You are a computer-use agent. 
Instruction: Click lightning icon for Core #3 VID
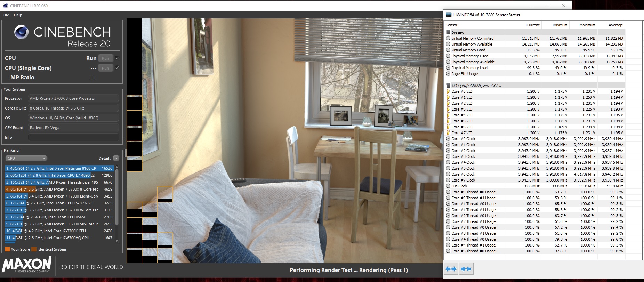(x=448, y=109)
